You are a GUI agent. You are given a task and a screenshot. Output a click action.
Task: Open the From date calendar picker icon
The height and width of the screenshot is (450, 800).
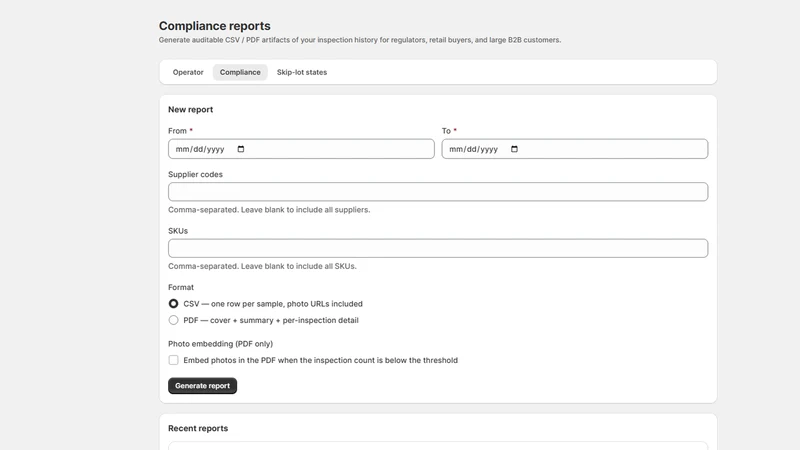[241, 149]
